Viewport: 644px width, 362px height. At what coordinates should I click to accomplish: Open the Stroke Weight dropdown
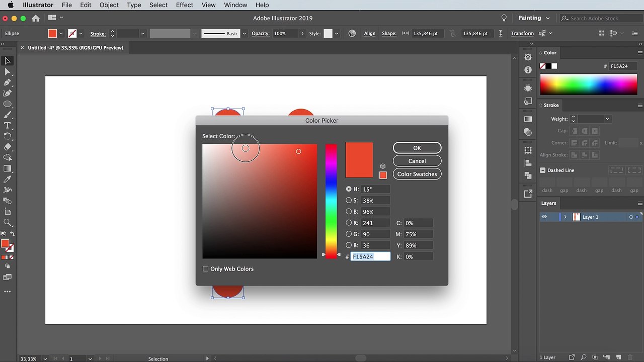click(607, 119)
